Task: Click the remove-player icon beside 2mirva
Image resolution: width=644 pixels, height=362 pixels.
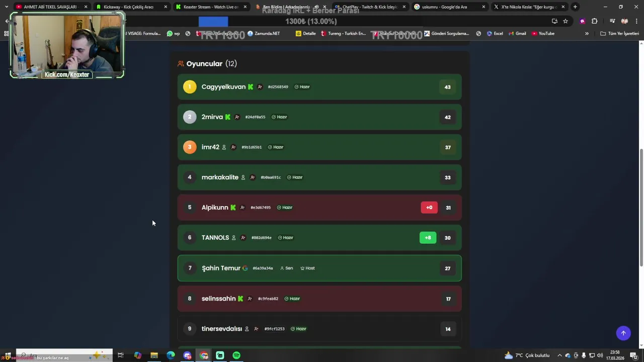Action: [x=237, y=117]
